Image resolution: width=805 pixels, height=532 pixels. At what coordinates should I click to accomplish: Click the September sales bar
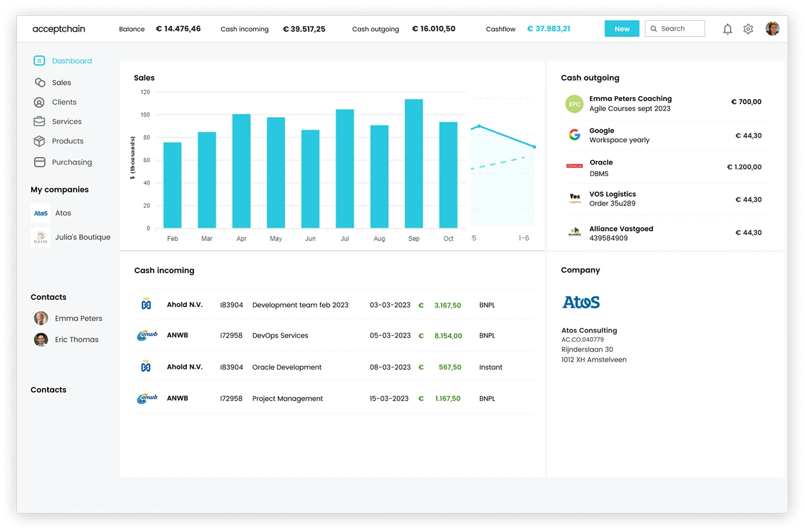[x=414, y=164]
